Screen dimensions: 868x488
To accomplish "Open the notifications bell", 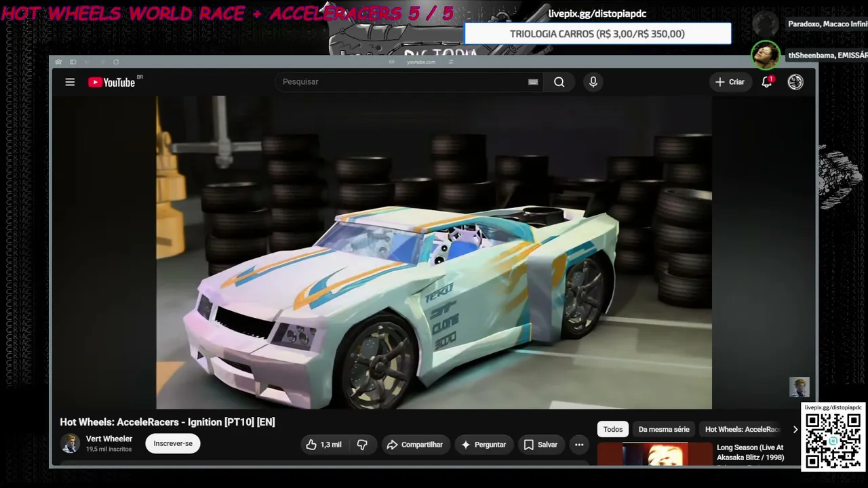I will pyautogui.click(x=767, y=82).
